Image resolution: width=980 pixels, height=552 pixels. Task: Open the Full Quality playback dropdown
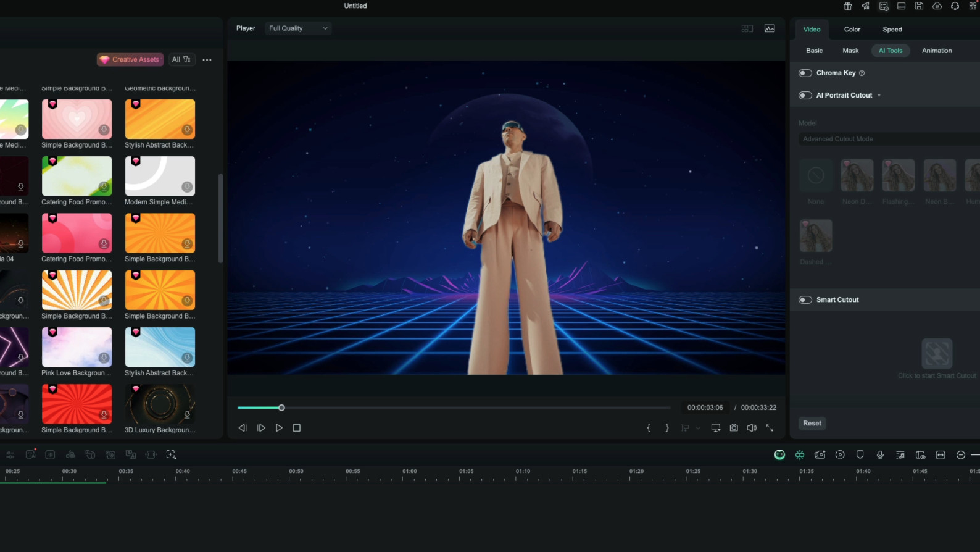pyautogui.click(x=298, y=28)
